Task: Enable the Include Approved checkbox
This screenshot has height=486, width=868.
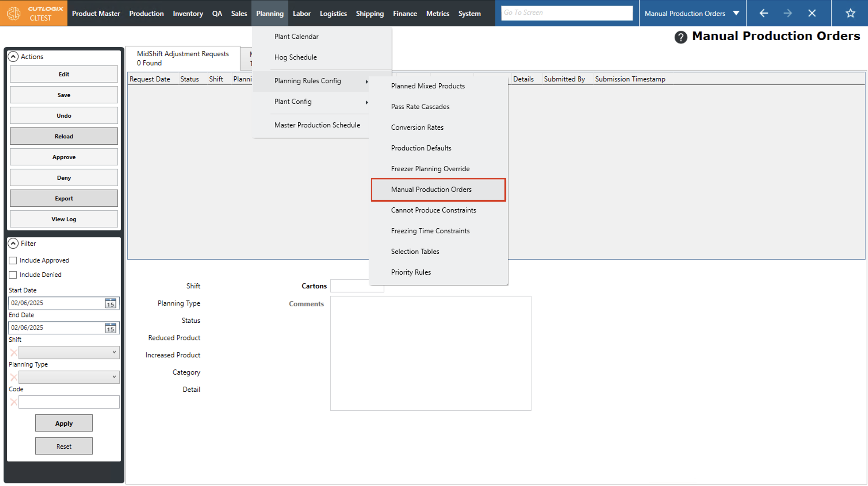Action: click(13, 261)
